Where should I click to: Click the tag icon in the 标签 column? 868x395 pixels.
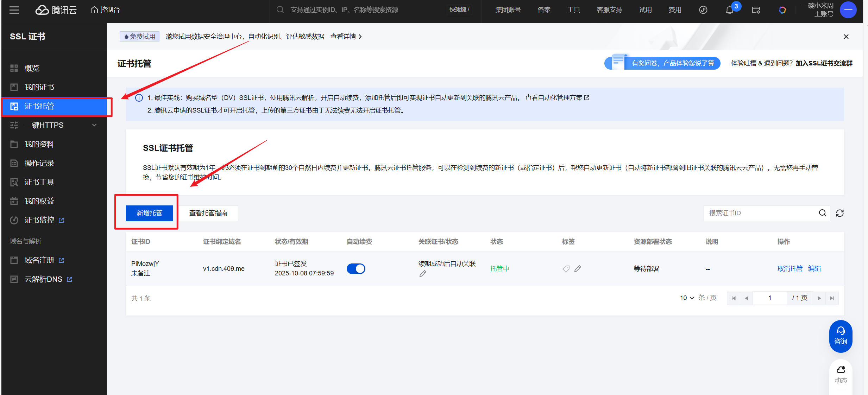tap(566, 268)
